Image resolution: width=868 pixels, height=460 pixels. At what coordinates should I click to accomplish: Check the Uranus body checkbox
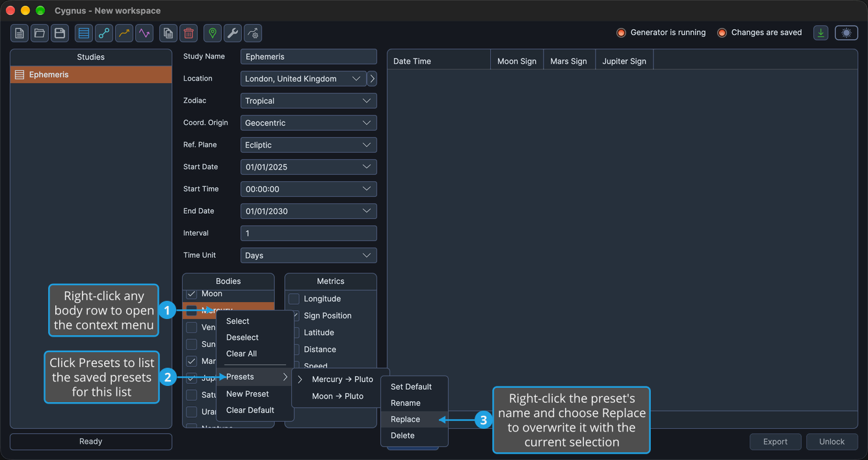pyautogui.click(x=192, y=412)
